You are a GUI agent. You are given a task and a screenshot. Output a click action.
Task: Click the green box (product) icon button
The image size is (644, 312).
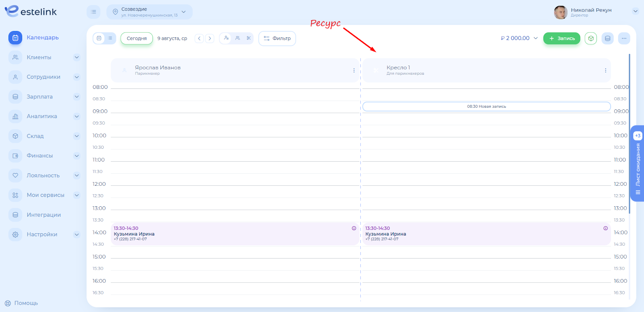[x=590, y=39]
